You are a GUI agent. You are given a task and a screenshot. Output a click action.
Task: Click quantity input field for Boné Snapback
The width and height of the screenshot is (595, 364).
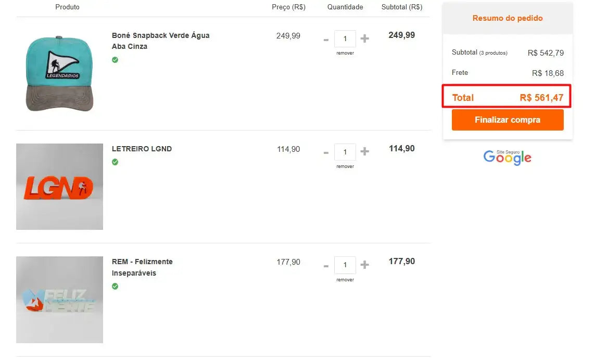pos(345,38)
